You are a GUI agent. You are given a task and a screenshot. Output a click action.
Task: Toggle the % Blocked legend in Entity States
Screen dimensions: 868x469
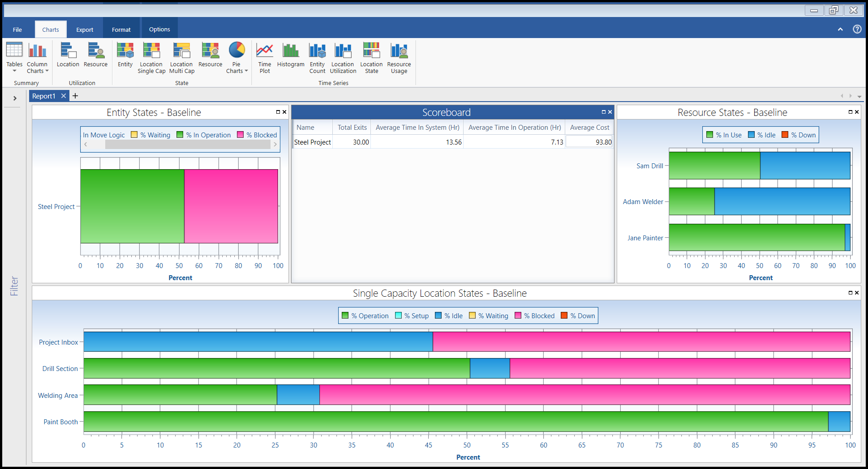point(257,135)
